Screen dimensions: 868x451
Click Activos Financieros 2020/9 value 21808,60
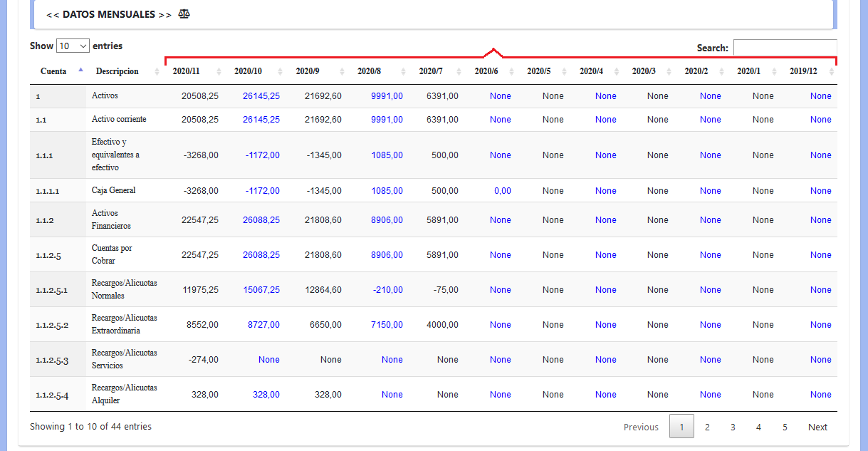pyautogui.click(x=323, y=220)
